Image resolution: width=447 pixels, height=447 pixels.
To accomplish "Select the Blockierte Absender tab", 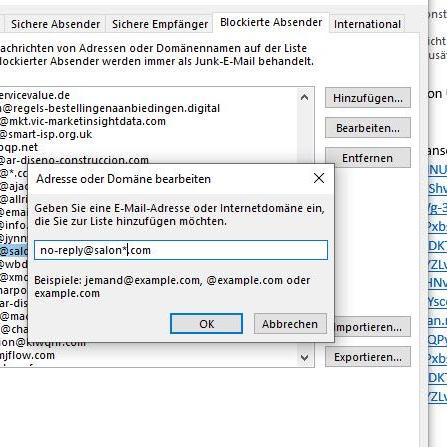I will pyautogui.click(x=271, y=22).
